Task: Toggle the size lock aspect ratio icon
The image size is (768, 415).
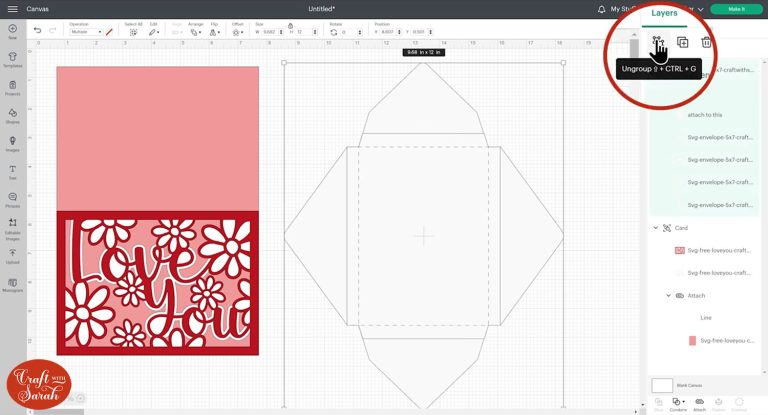Action: click(290, 24)
